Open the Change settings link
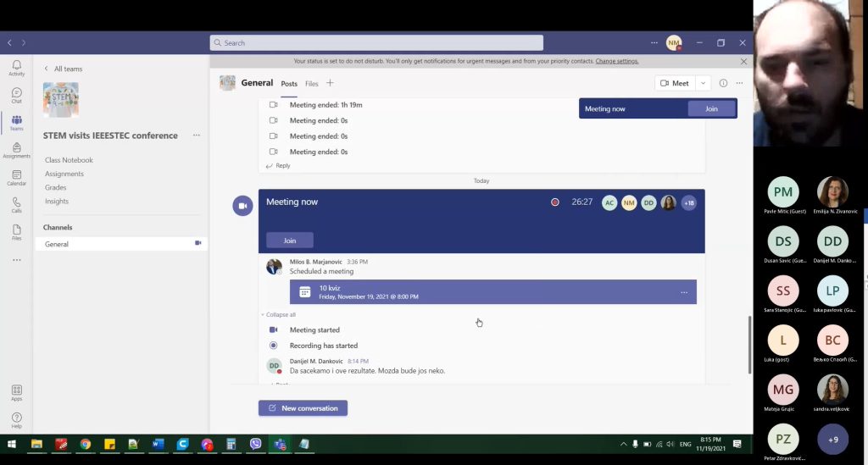Image resolution: width=868 pixels, height=465 pixels. pos(617,61)
